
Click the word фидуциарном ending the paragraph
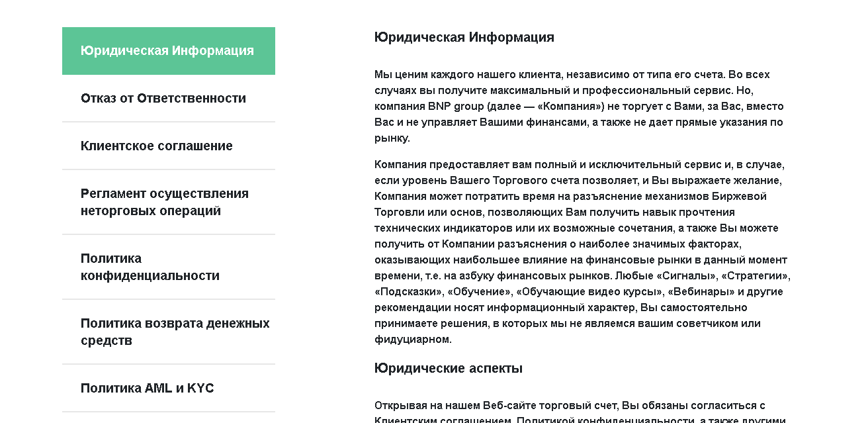412,340
